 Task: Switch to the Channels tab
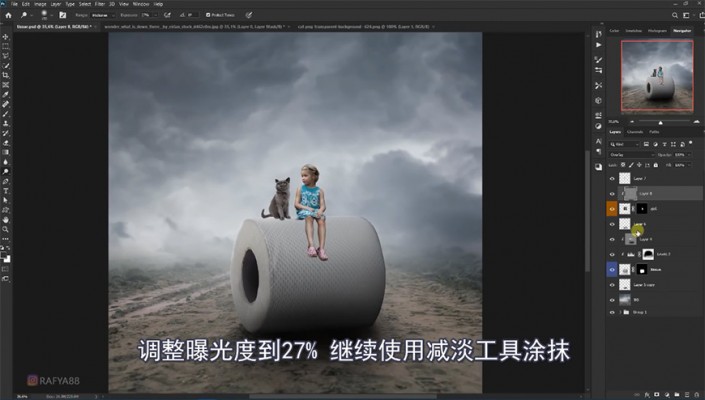[x=635, y=132]
